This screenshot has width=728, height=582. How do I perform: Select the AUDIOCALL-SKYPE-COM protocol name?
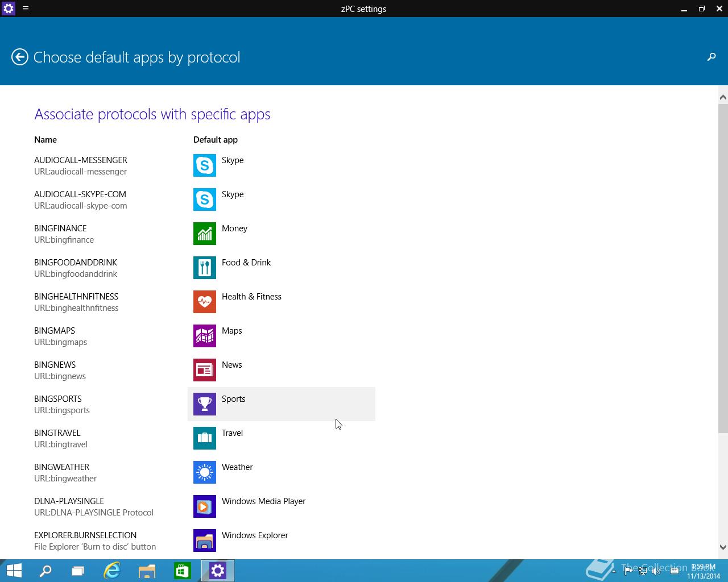coord(80,194)
